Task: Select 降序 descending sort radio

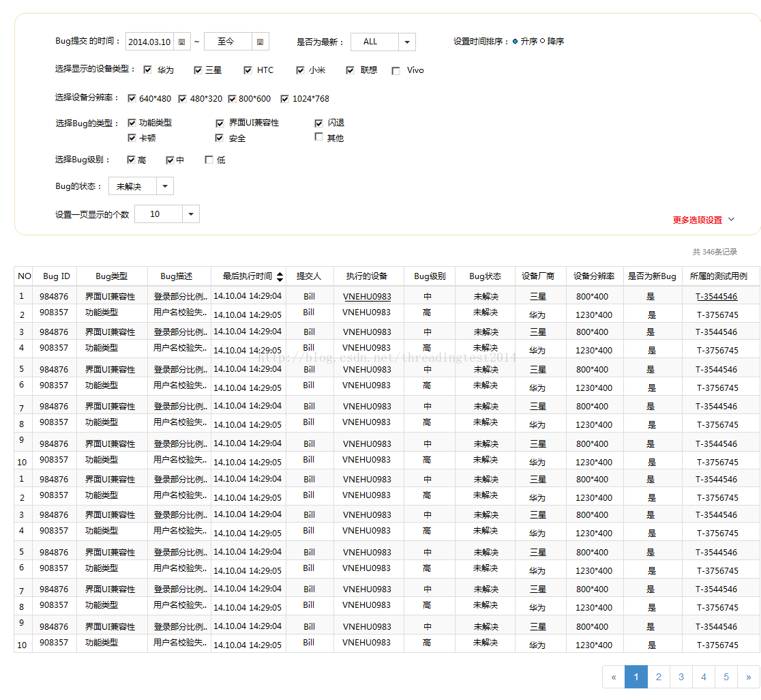Action: pyautogui.click(x=542, y=41)
